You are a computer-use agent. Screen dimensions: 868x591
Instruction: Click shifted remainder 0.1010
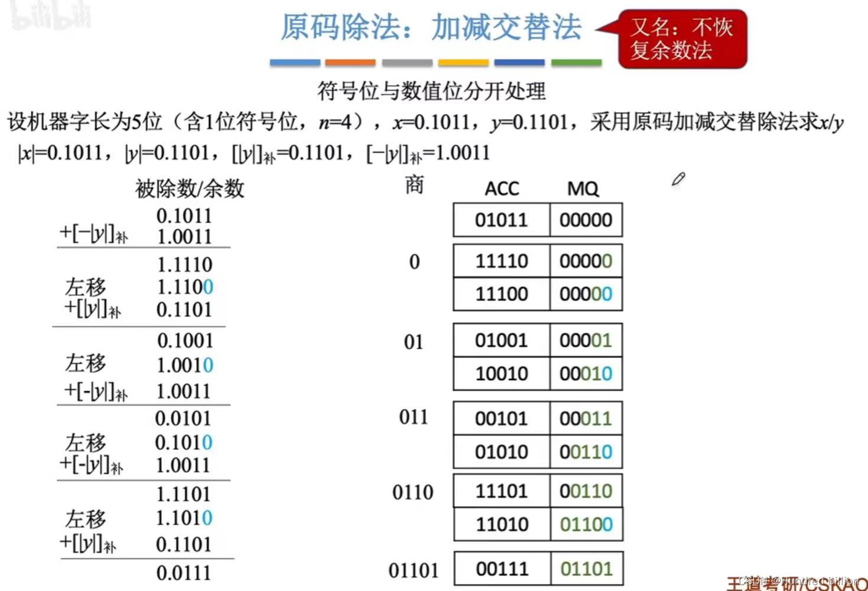click(x=183, y=442)
